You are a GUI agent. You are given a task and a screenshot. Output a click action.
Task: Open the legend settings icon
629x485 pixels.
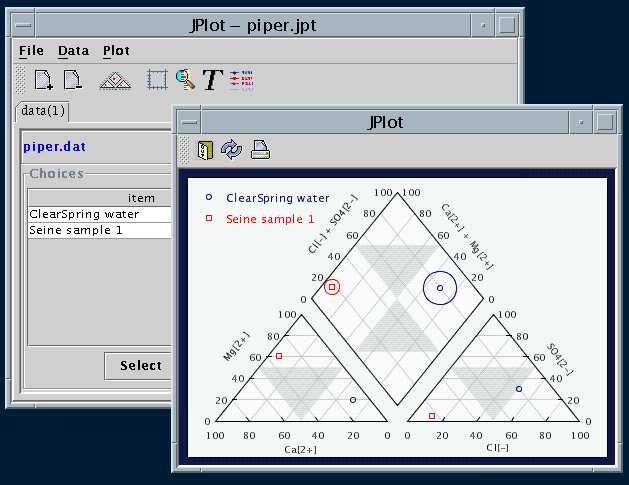(241, 80)
